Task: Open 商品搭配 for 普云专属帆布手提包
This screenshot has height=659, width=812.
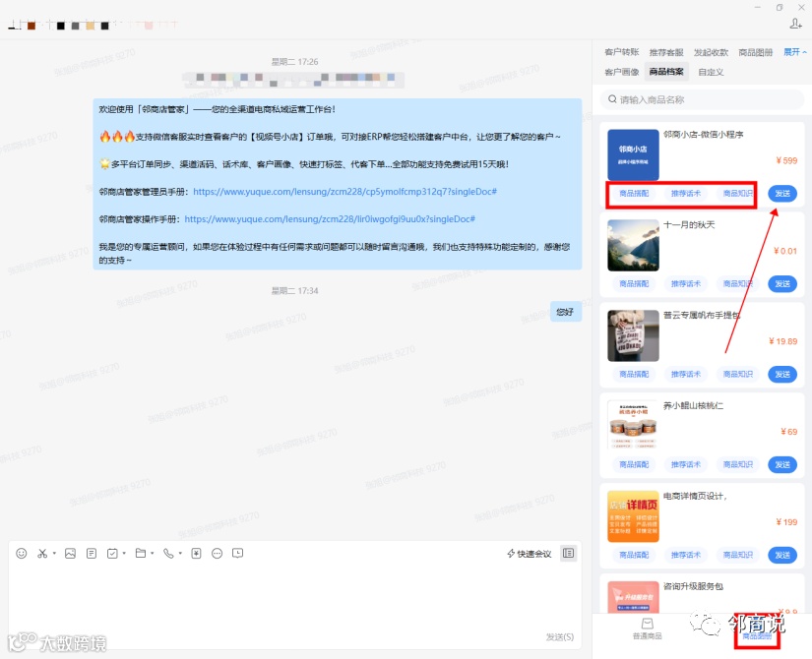Action: tap(634, 375)
